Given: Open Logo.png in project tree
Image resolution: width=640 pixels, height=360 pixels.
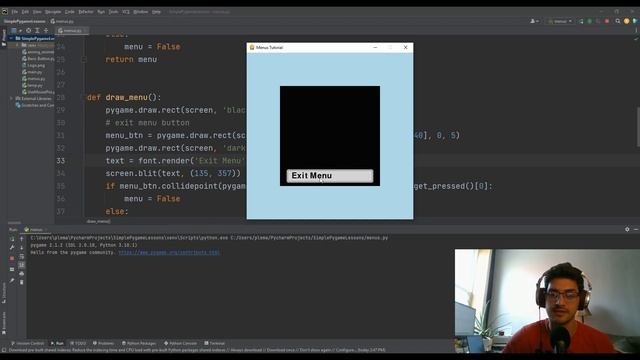Looking at the screenshot, I should [33, 65].
